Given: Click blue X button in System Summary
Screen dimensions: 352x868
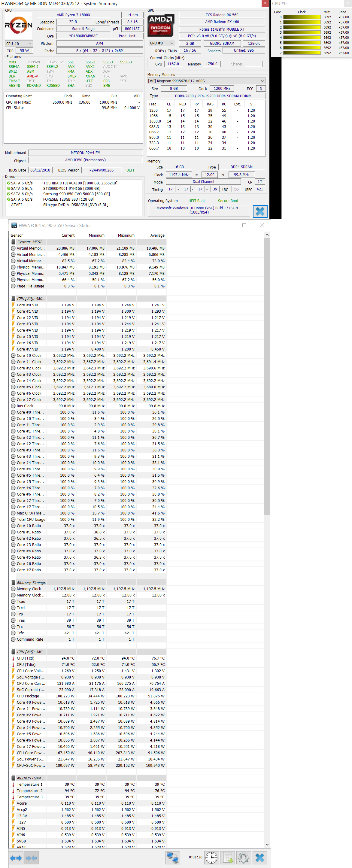Looking at the screenshot, I should 260,211.
